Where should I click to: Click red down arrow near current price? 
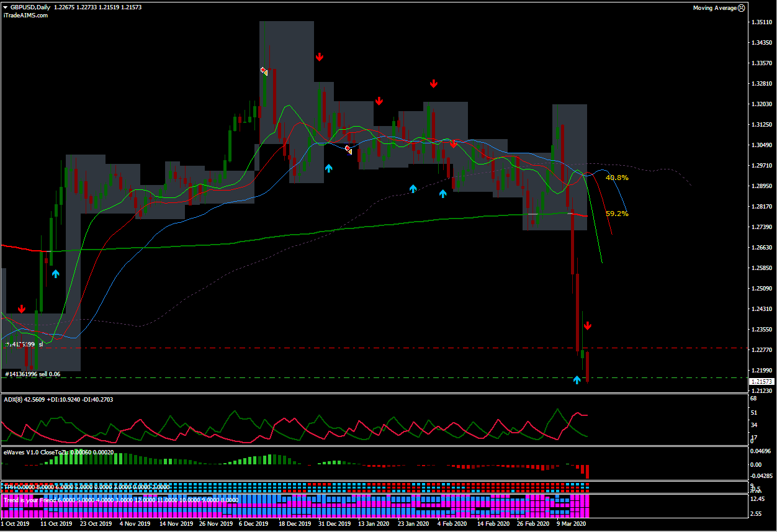[587, 325]
